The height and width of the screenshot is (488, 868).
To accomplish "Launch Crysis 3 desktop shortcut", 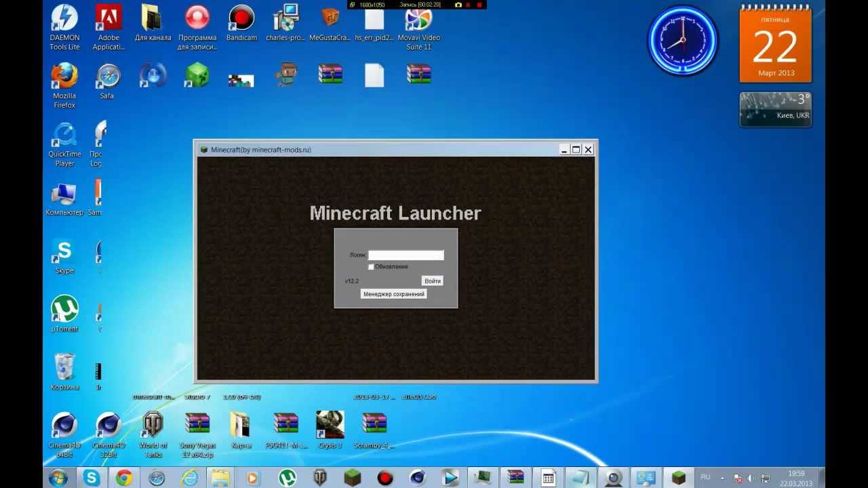I will point(330,430).
